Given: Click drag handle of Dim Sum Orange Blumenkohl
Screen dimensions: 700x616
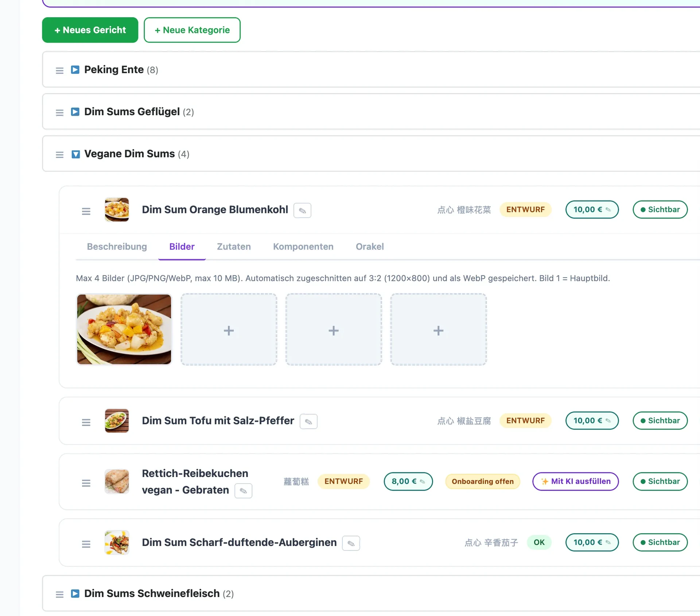Looking at the screenshot, I should [86, 211].
